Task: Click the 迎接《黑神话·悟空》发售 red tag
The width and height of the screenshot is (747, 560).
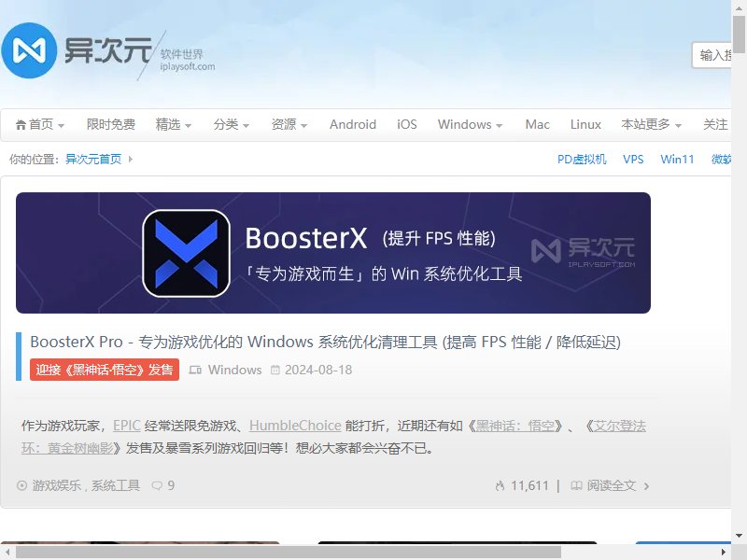Action: pos(105,370)
